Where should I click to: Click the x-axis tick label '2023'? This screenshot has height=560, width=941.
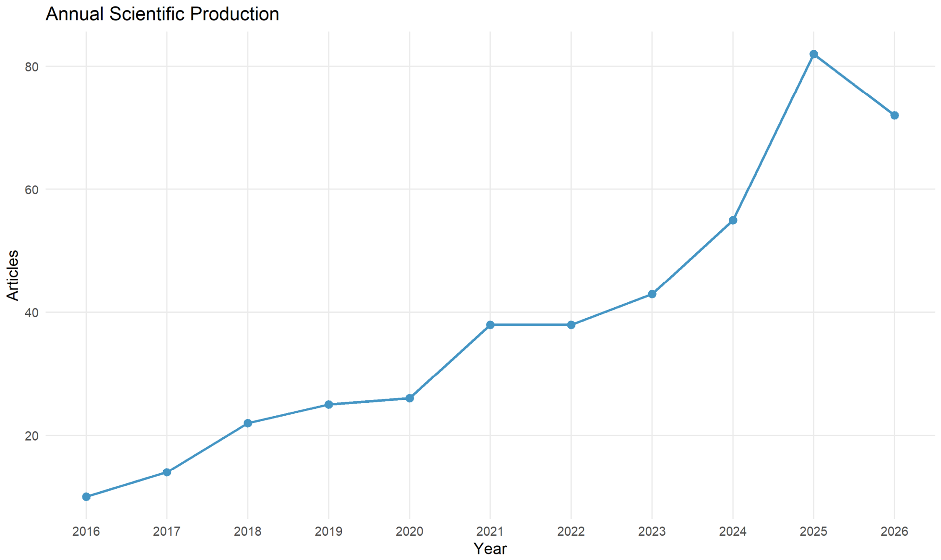[x=652, y=531]
